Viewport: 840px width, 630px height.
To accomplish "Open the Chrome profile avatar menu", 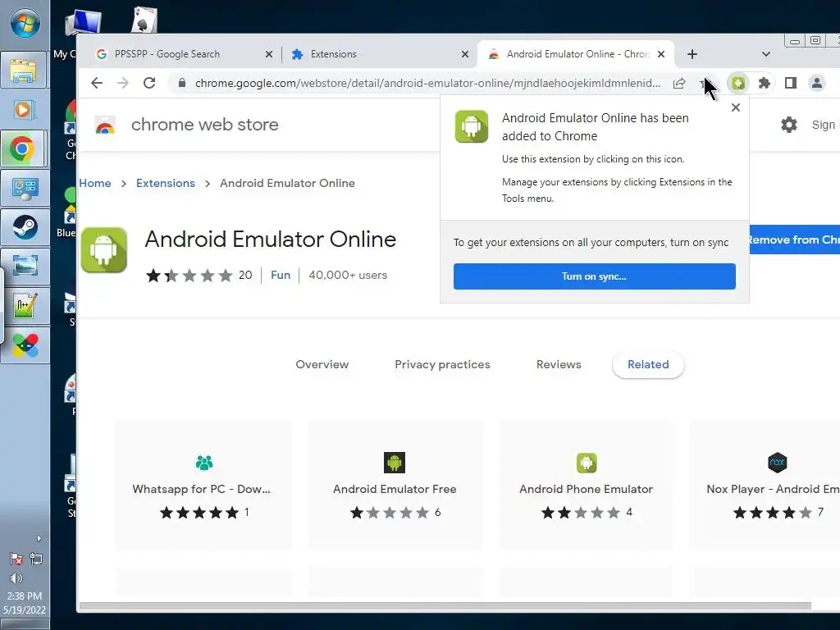I will (x=817, y=83).
